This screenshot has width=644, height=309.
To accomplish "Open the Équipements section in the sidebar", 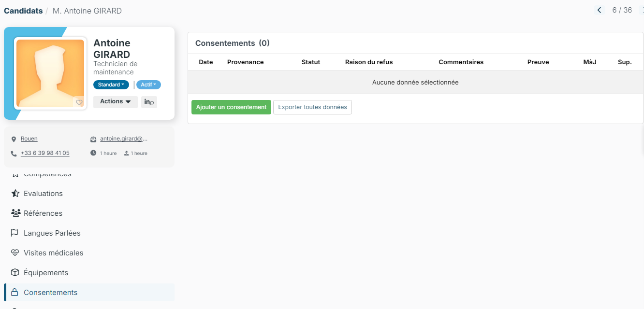I will tap(89, 273).
